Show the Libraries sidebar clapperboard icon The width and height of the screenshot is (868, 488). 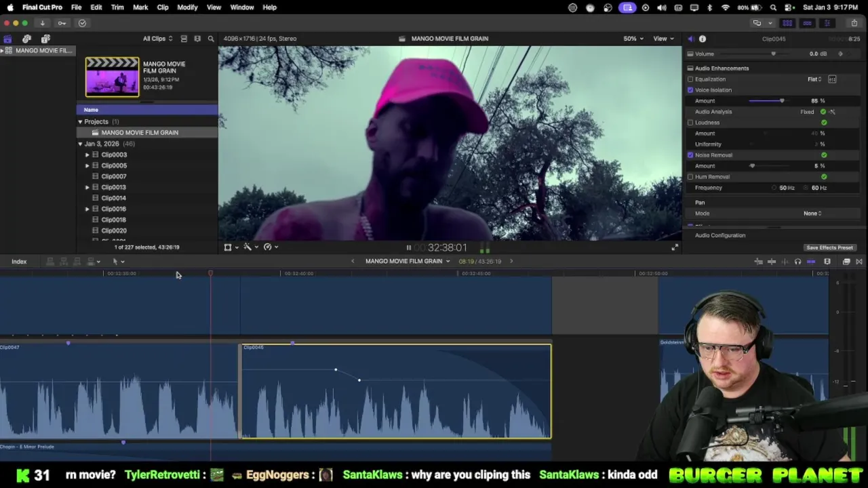click(x=7, y=39)
